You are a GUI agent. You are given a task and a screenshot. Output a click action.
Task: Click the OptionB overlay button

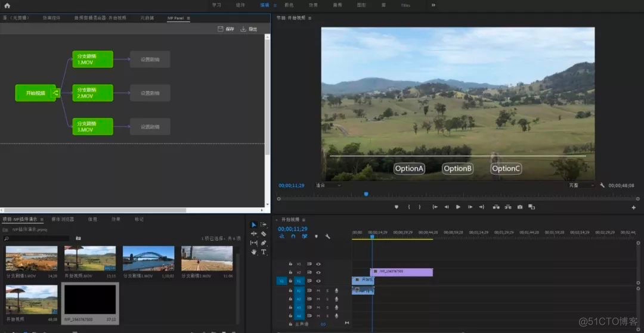(457, 169)
